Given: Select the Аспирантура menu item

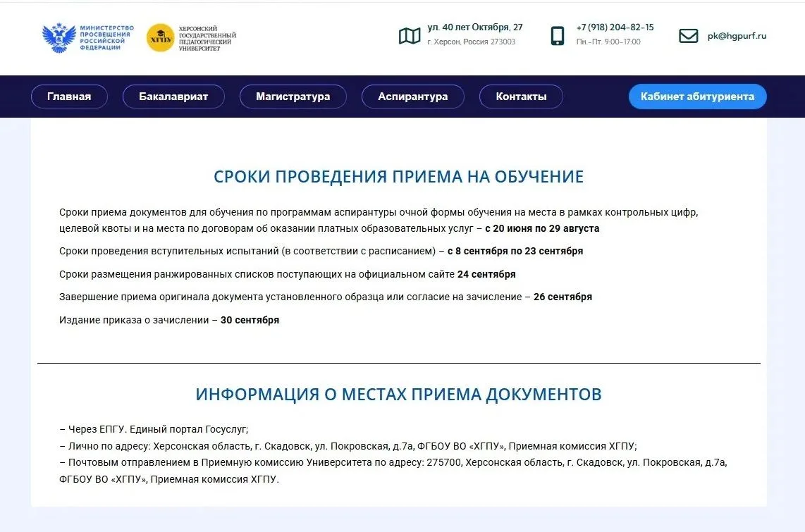Looking at the screenshot, I should tap(413, 97).
